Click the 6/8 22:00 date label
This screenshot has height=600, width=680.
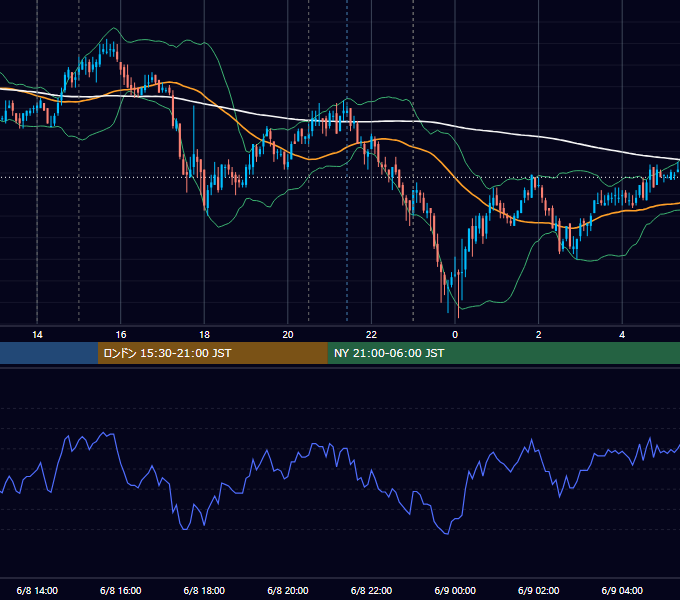coord(371,590)
